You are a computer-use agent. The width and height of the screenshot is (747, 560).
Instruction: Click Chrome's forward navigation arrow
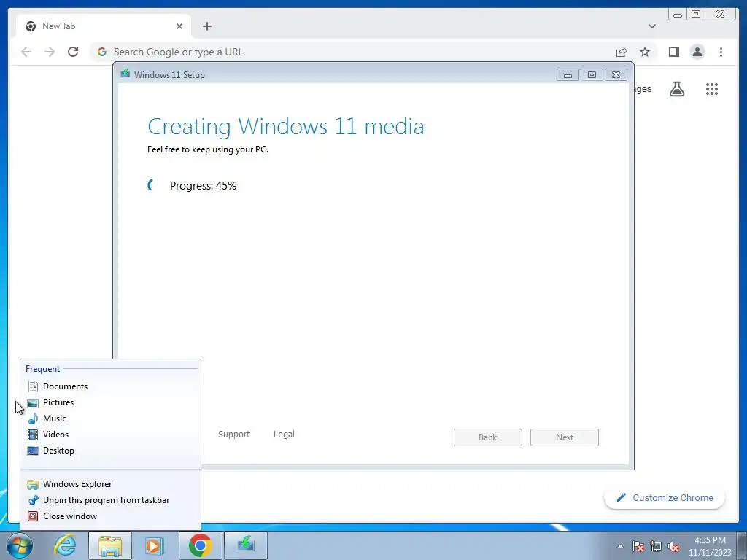(50, 52)
